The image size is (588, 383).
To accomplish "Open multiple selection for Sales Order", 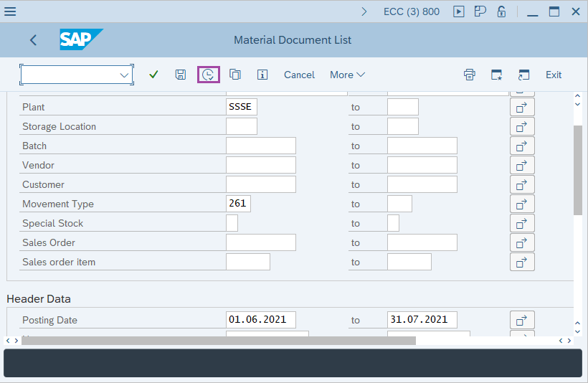I will (x=522, y=243).
